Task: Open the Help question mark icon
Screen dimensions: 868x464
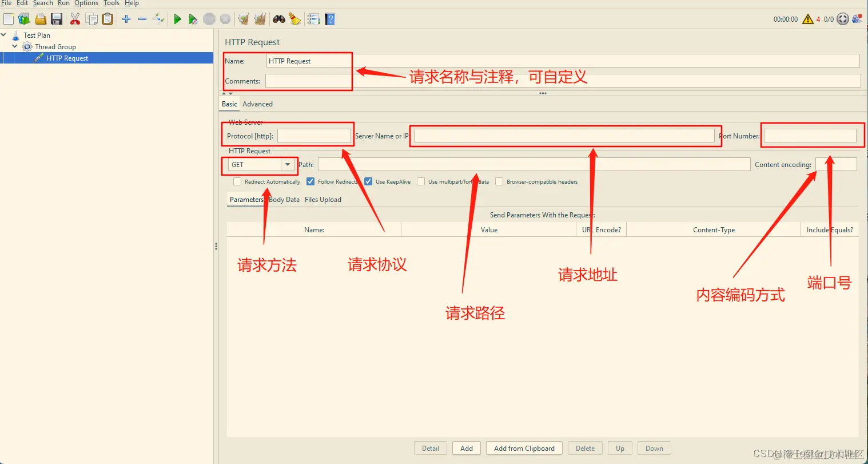Action: pos(330,19)
